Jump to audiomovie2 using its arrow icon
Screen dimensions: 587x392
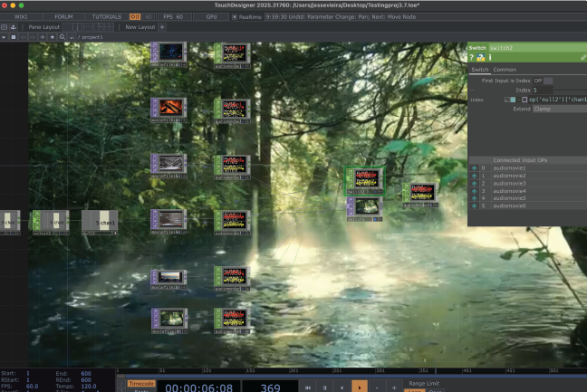pyautogui.click(x=474, y=176)
